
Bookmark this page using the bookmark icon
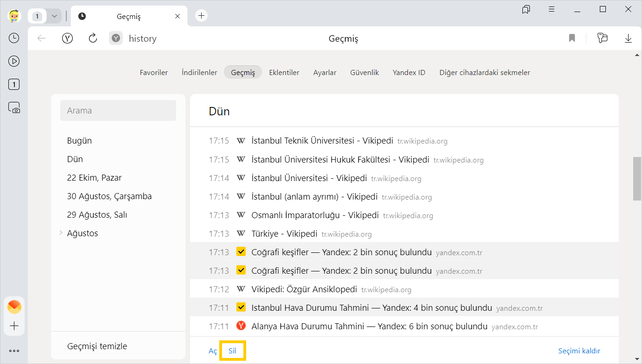(x=572, y=38)
